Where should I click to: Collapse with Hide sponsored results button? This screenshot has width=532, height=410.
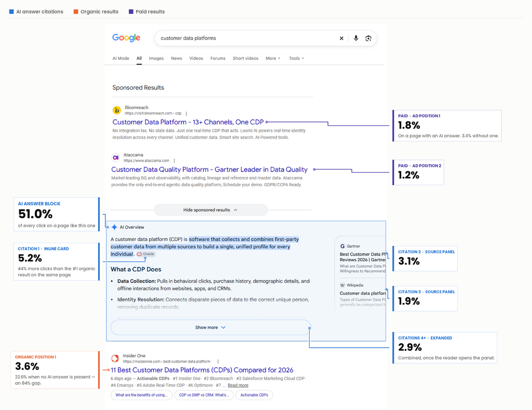(x=211, y=210)
